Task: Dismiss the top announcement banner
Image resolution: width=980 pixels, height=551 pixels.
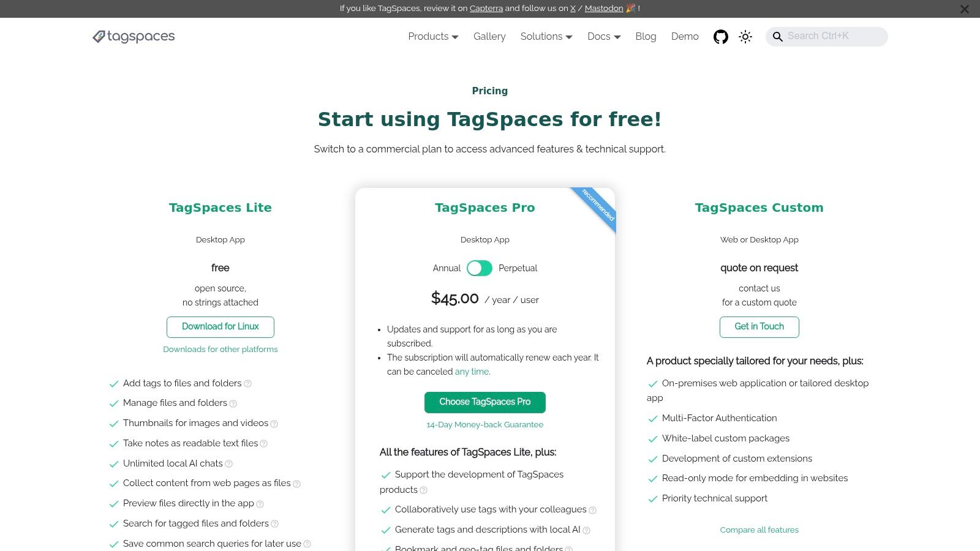Action: click(x=964, y=9)
